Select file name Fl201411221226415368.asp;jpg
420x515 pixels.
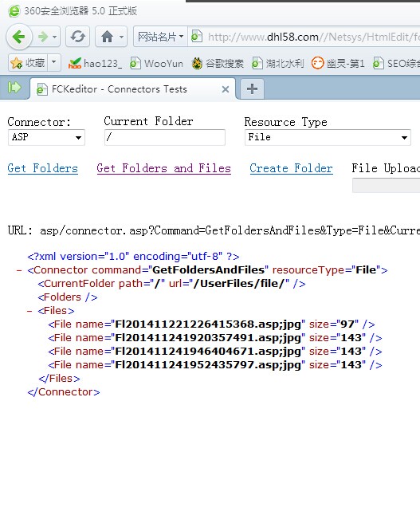point(208,324)
